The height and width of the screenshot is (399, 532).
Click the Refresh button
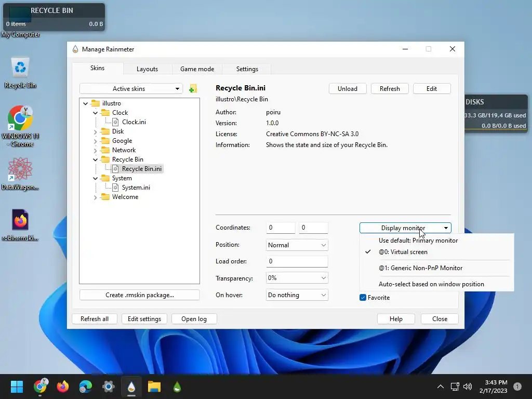click(x=390, y=88)
